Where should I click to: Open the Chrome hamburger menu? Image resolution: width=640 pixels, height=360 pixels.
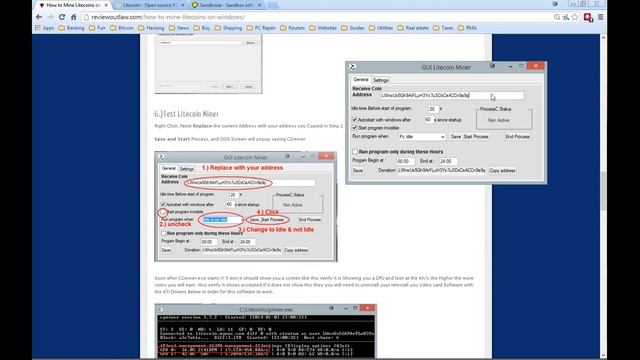pos(601,17)
